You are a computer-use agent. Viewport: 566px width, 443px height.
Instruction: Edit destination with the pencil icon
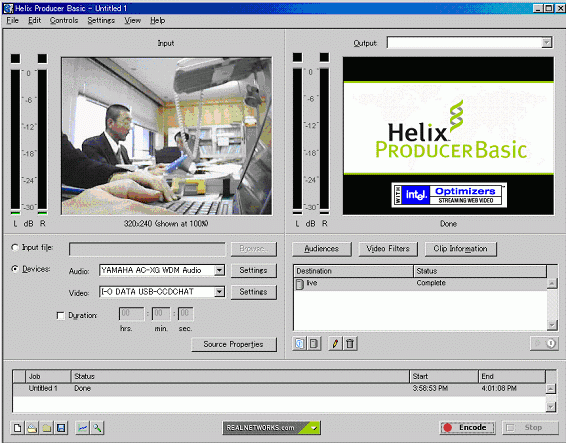(x=335, y=343)
